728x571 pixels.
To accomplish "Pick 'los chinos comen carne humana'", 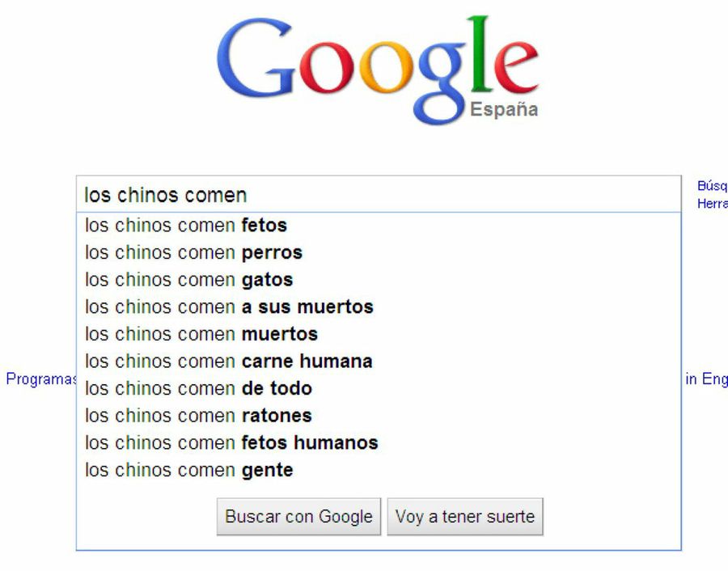I will point(229,362).
